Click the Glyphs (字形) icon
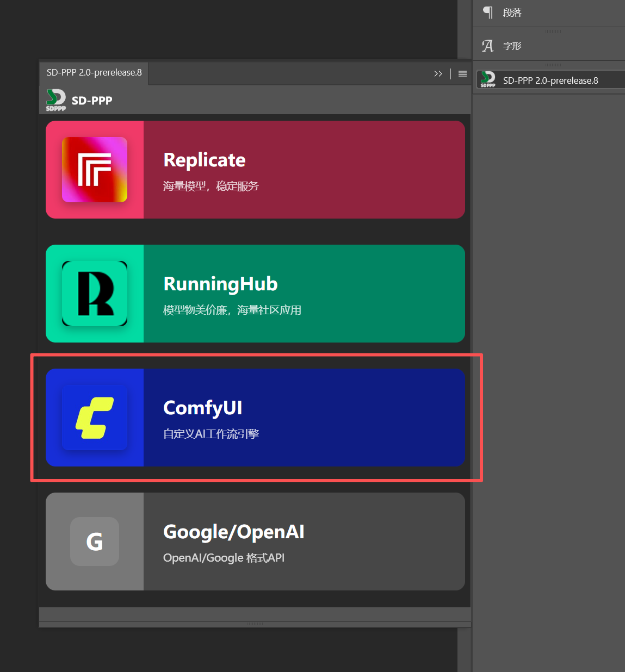This screenshot has width=625, height=672. 488,46
